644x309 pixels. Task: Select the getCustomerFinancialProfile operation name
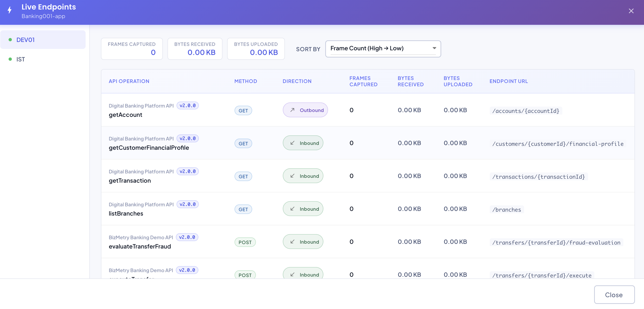(x=149, y=148)
